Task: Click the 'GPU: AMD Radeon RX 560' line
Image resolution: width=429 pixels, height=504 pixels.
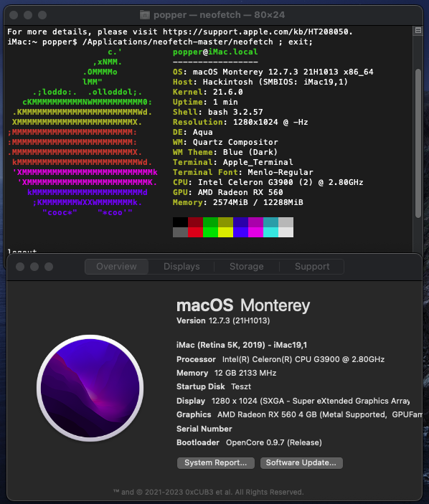Action: pyautogui.click(x=227, y=192)
